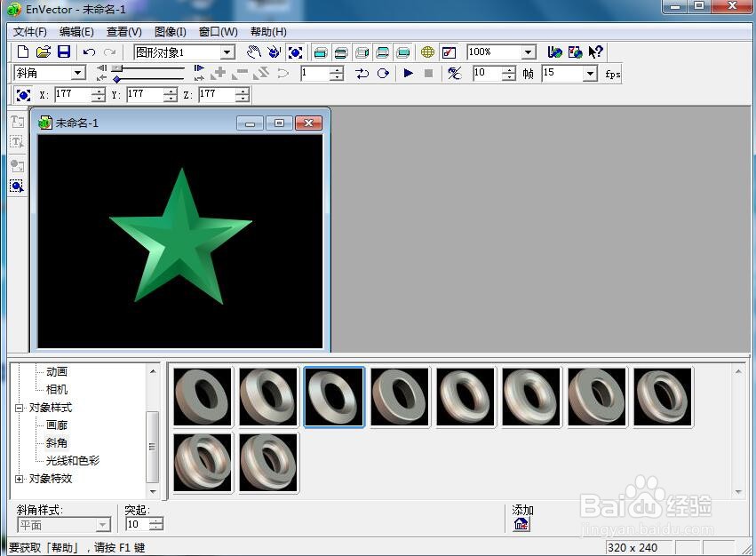Viewport: 756px width, 556px height.
Task: Expand the 对象特效 tree node
Action: point(19,479)
